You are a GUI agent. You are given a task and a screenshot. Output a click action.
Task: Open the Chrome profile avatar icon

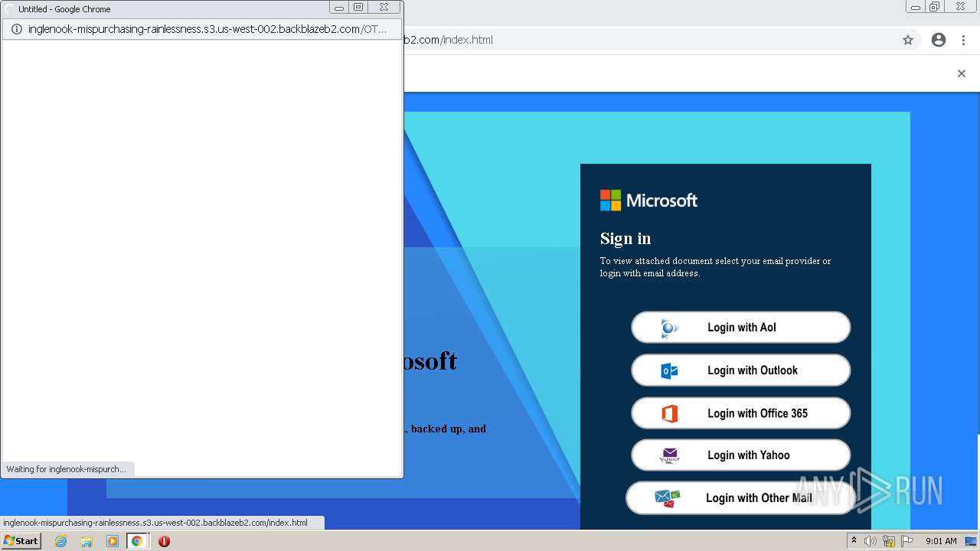click(939, 40)
